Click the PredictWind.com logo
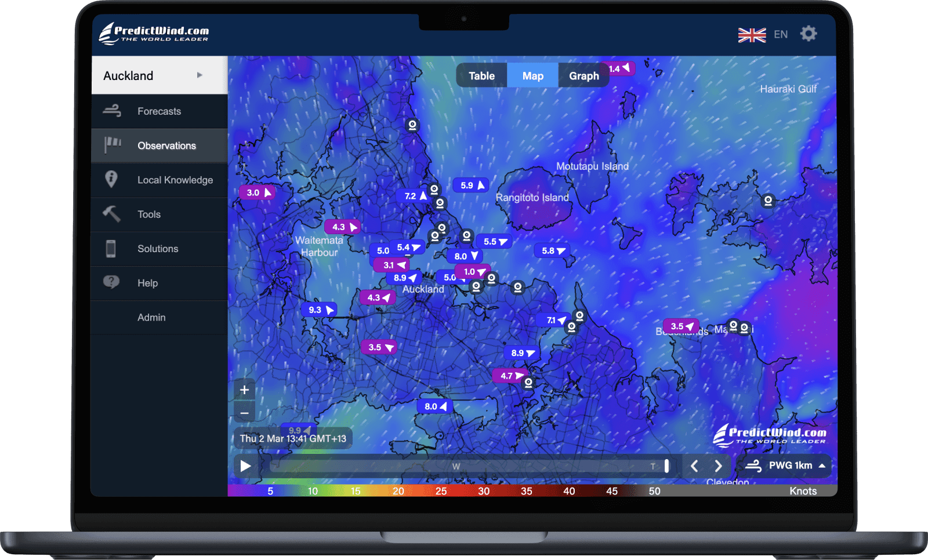The image size is (928, 560). [x=153, y=34]
